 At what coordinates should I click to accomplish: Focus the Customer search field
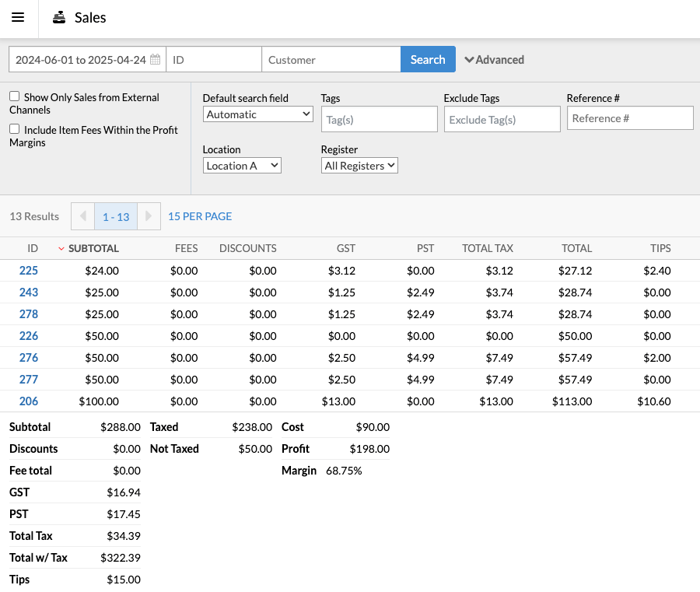(331, 59)
